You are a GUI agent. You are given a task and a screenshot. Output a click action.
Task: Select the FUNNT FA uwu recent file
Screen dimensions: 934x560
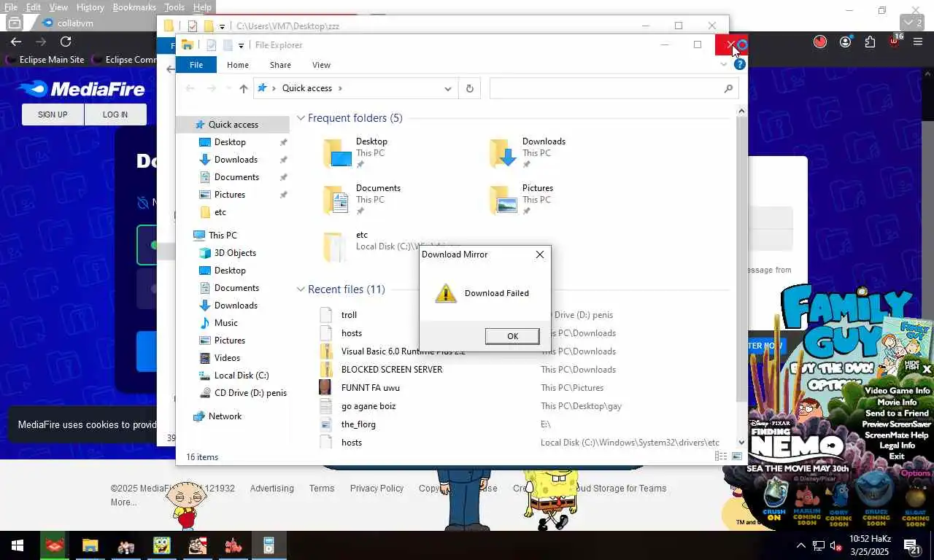(371, 388)
